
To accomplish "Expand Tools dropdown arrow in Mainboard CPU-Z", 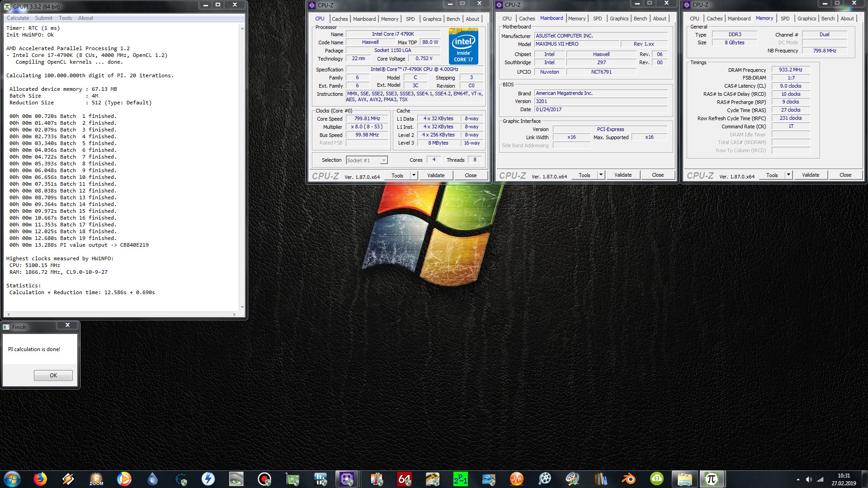I will click(x=601, y=175).
